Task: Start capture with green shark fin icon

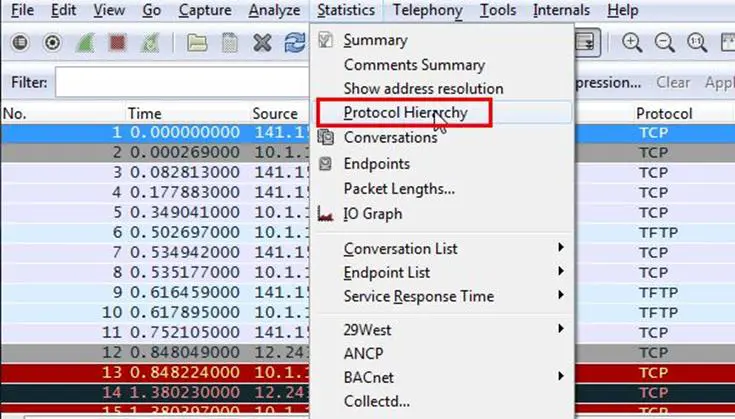Action: pyautogui.click(x=86, y=43)
